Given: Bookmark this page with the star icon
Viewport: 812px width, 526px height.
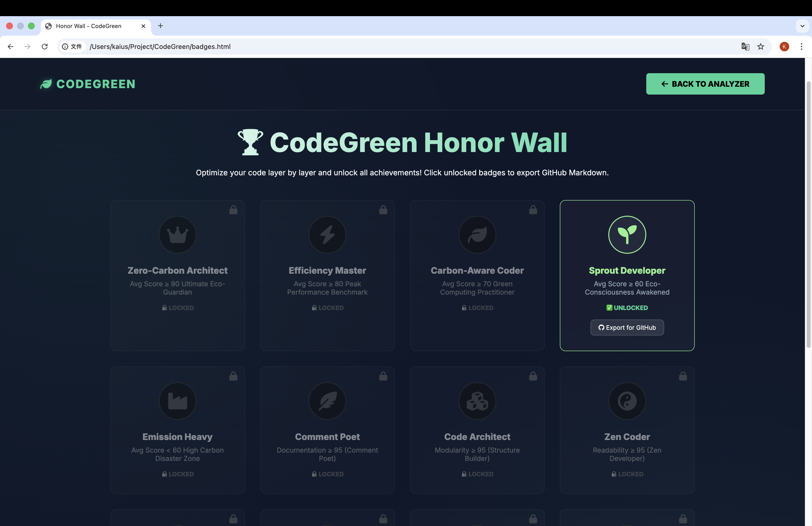Looking at the screenshot, I should 760,47.
